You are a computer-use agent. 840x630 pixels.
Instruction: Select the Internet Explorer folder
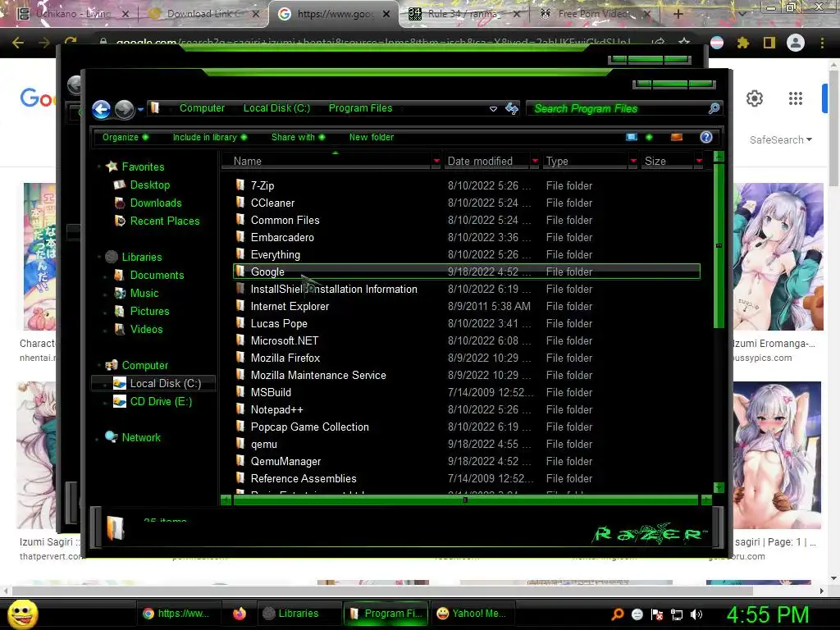[x=290, y=307]
